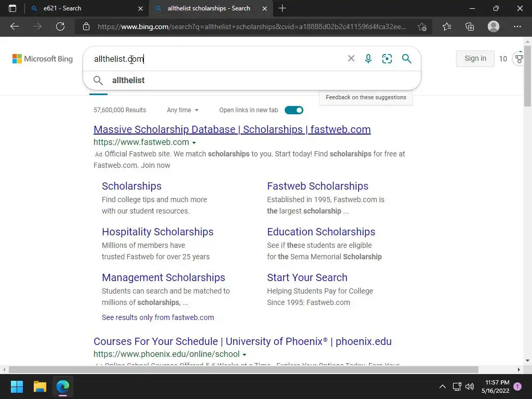Toggle 'Open links in new tab' switch
This screenshot has height=399, width=532.
click(294, 110)
